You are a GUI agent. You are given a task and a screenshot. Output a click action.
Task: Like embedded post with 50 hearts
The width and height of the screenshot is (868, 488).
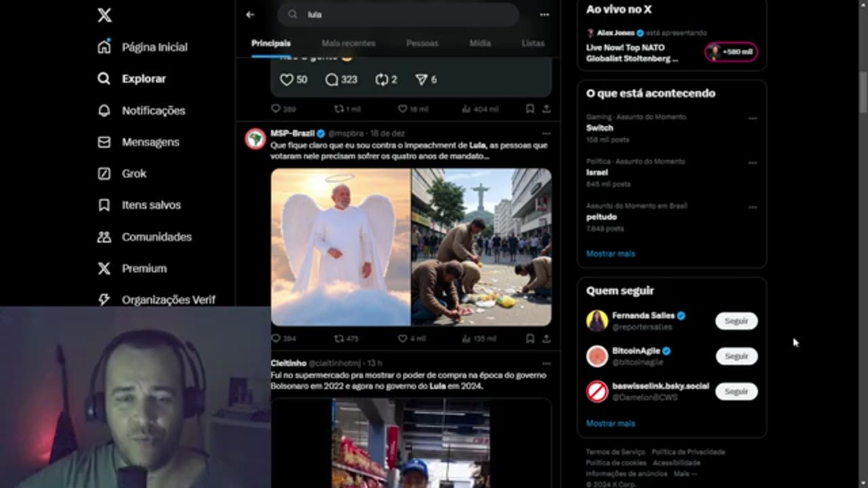coord(294,79)
